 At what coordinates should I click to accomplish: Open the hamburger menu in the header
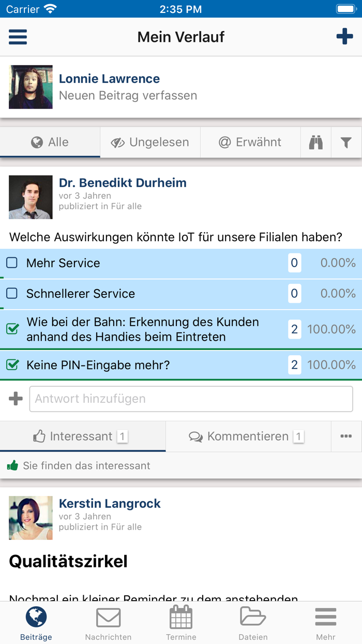click(18, 37)
